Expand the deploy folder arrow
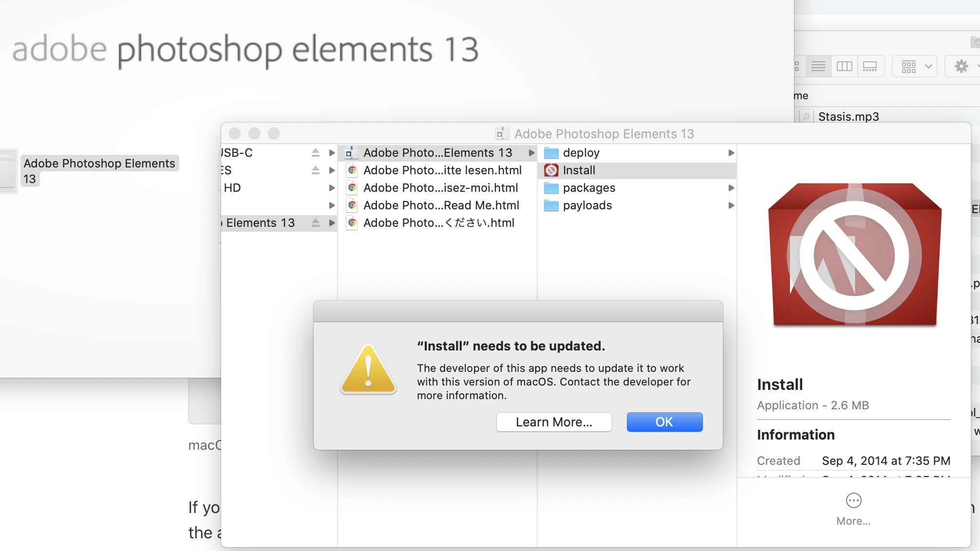The width and height of the screenshot is (980, 551). point(731,153)
